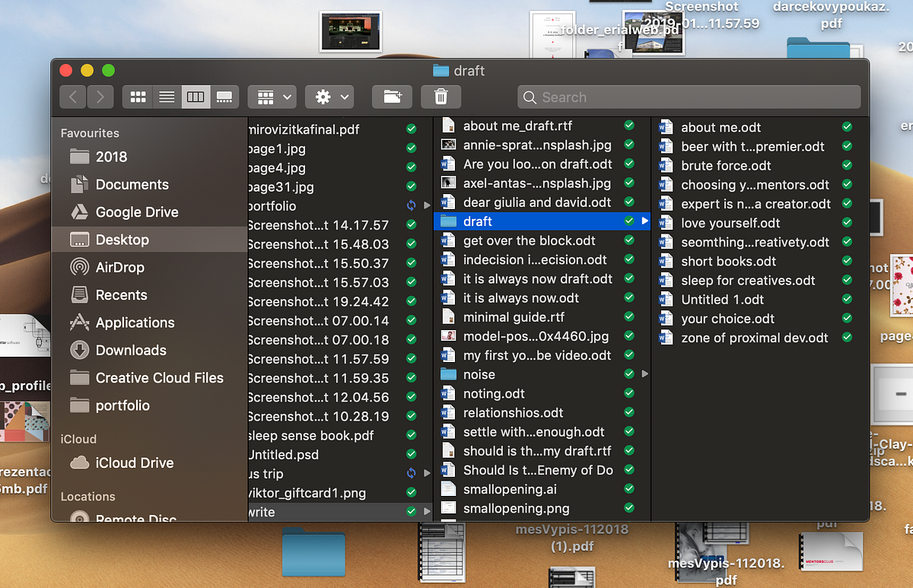The height and width of the screenshot is (588, 913).
Task: Select it is always now draft.odt
Action: click(542, 278)
